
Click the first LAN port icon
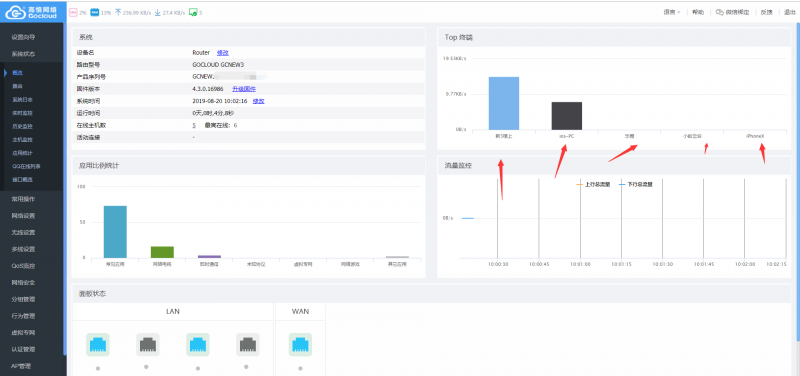[x=98, y=344]
